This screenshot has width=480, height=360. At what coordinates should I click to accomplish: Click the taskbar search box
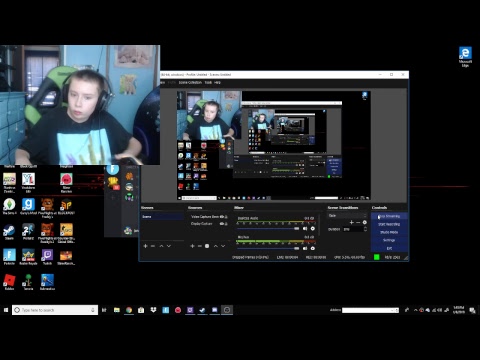click(55, 310)
